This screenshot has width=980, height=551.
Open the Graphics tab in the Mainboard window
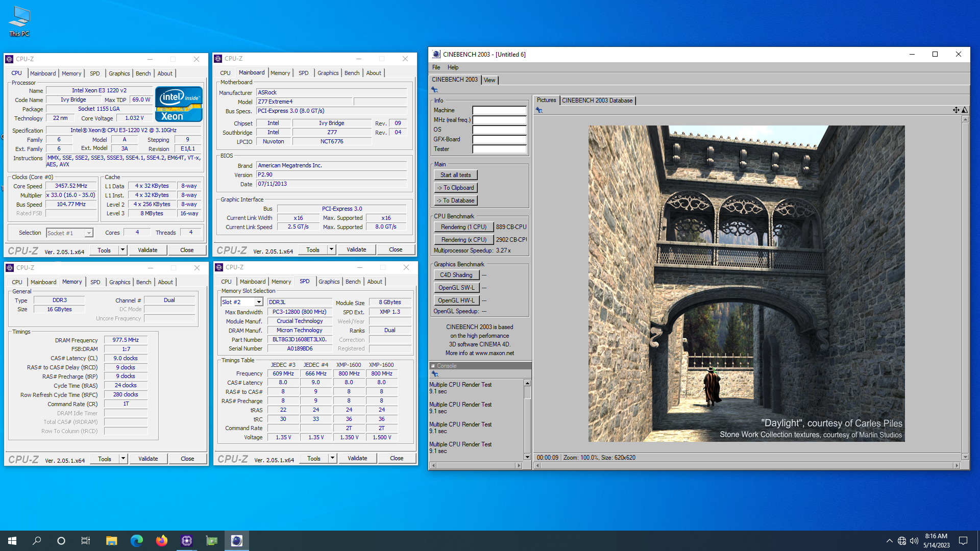tap(328, 73)
